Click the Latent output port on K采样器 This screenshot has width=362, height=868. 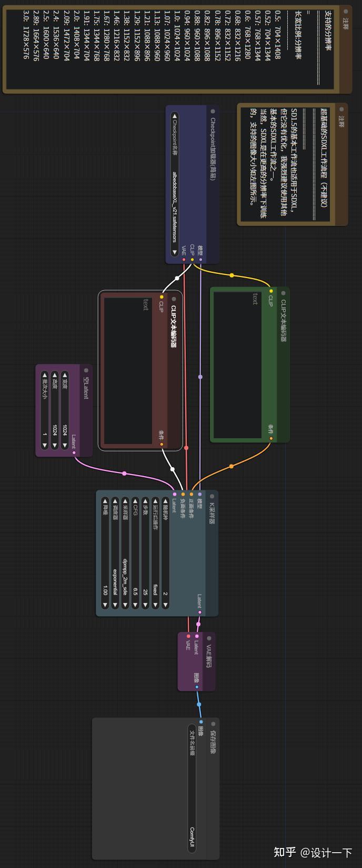tap(199, 612)
